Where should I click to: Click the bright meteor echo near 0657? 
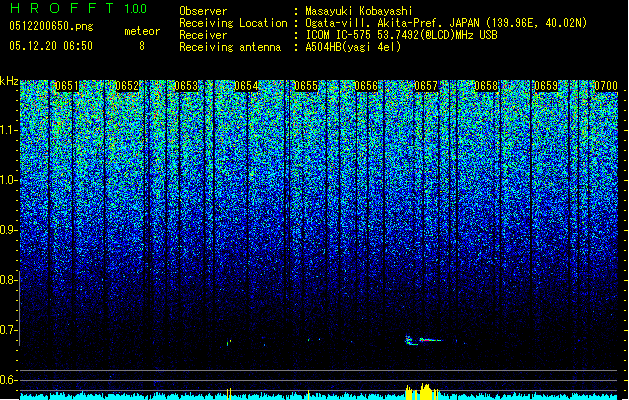[x=424, y=341]
